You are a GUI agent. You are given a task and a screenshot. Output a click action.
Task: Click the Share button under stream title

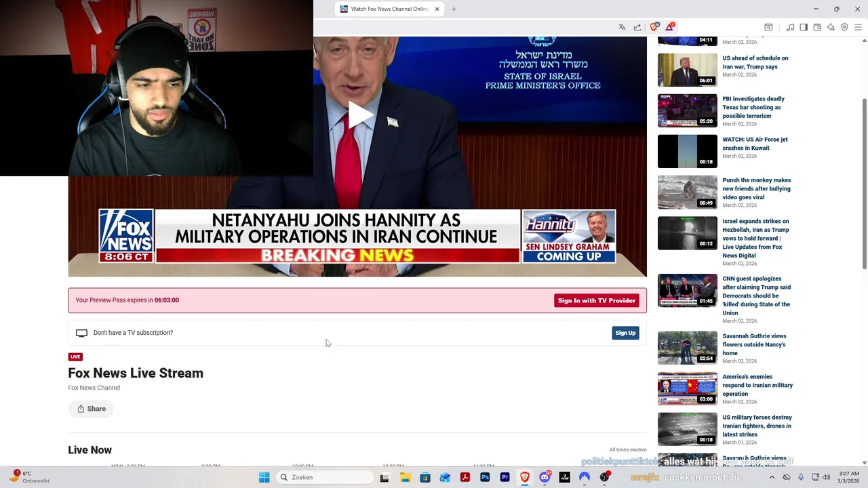[x=92, y=409]
